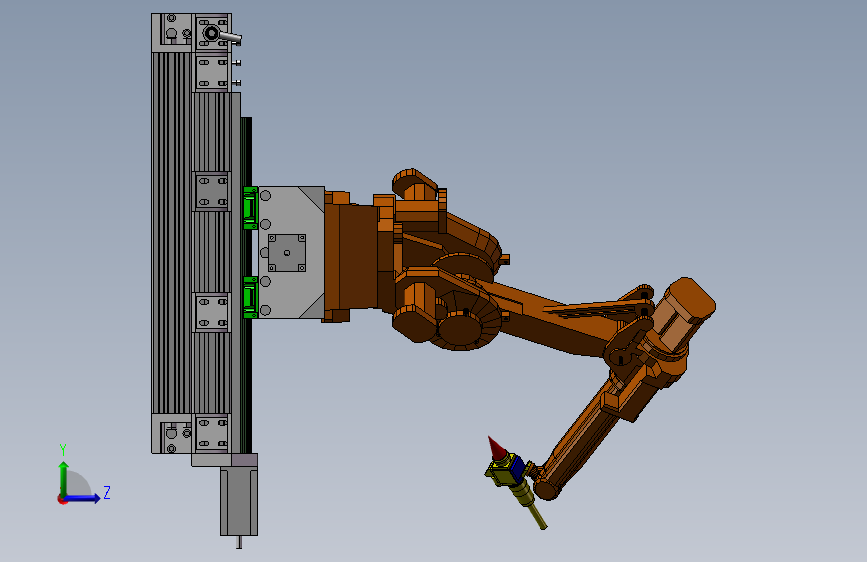The height and width of the screenshot is (562, 867).
Task: Select the gray motor below the linear rail
Action: coord(239,502)
